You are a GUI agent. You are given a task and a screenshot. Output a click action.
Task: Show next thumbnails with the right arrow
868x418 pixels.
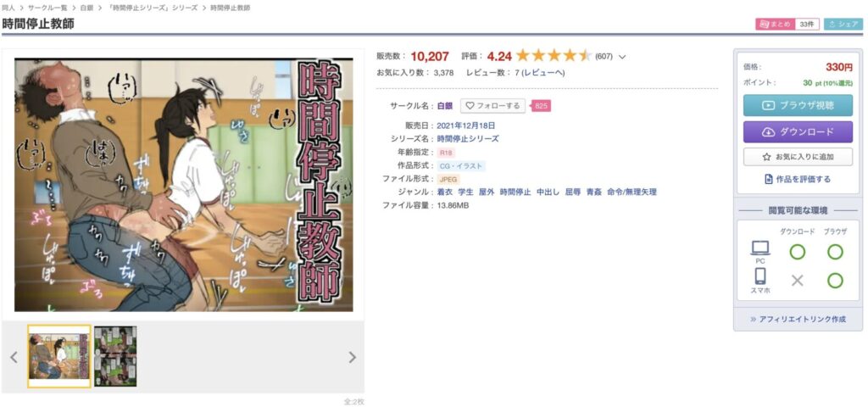pos(352,357)
